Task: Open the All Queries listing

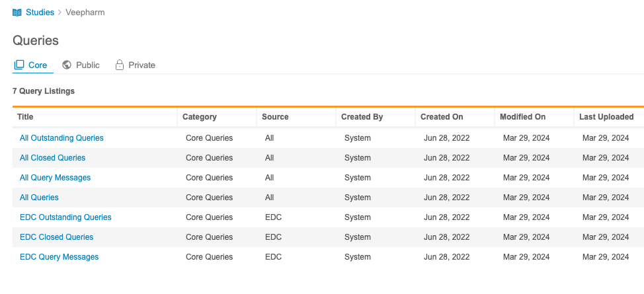Action: (39, 198)
